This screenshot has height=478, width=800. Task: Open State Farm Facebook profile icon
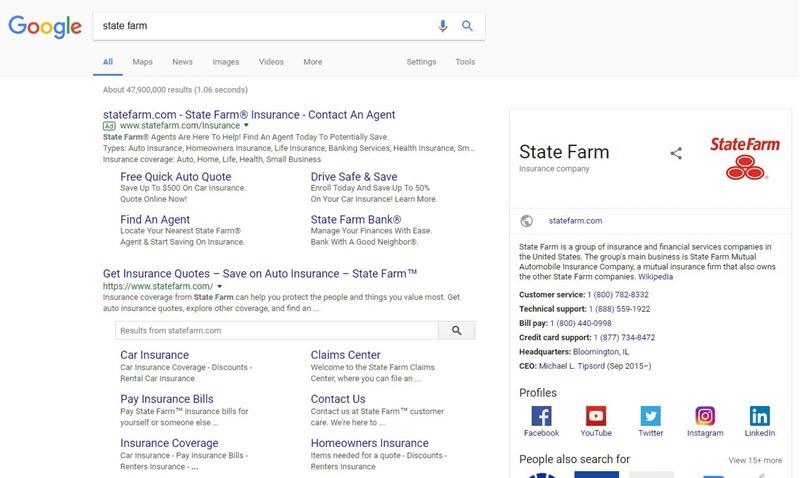541,416
